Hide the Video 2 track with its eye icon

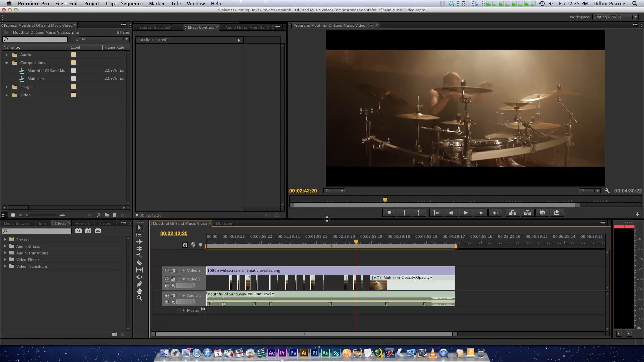[x=167, y=270]
